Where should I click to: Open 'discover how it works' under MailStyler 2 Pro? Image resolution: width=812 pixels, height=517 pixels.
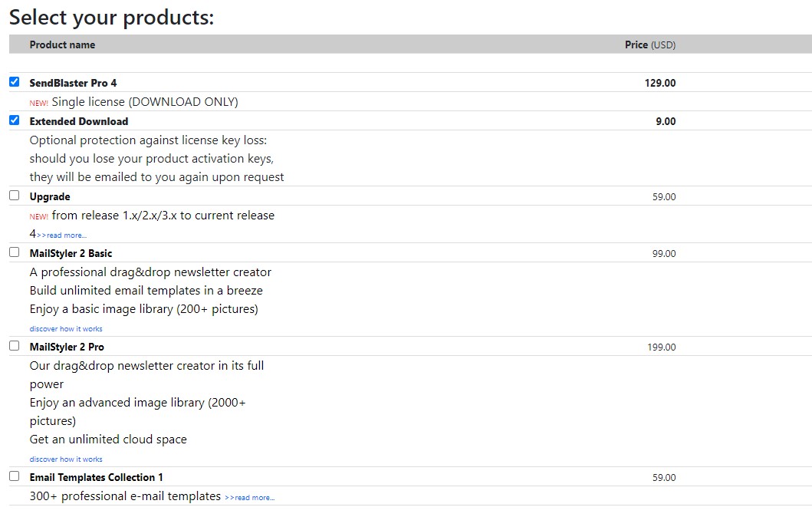66,459
